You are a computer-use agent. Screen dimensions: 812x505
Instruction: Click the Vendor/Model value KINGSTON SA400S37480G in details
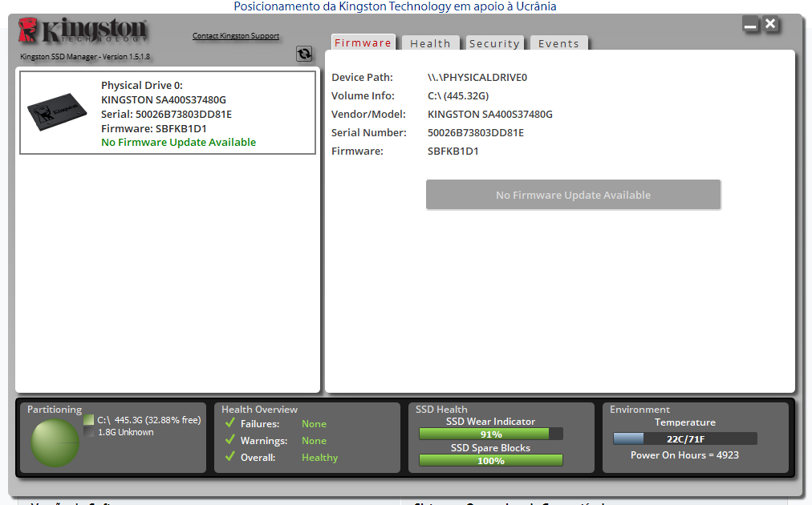pos(490,114)
